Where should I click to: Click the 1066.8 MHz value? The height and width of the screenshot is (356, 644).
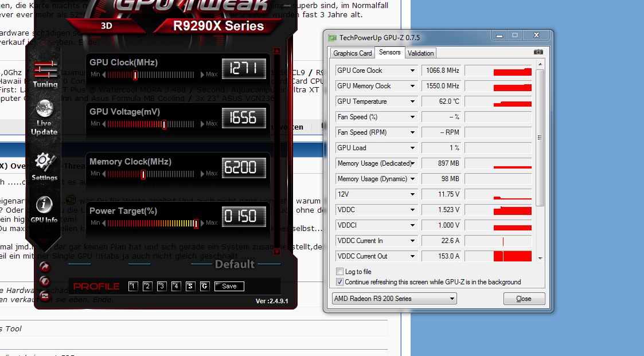tap(442, 71)
